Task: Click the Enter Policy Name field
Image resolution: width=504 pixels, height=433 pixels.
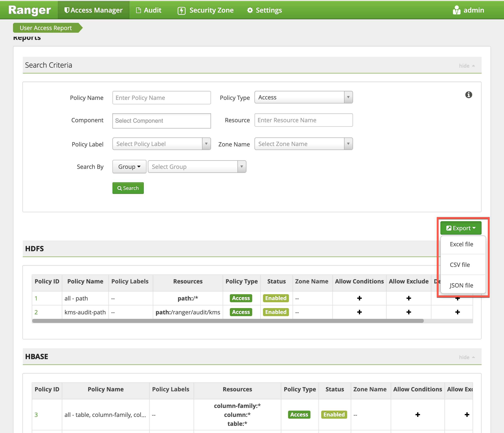Action: pyautogui.click(x=162, y=98)
